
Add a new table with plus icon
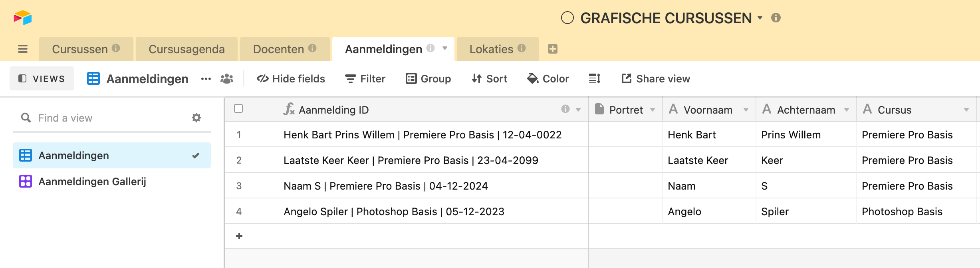click(553, 49)
